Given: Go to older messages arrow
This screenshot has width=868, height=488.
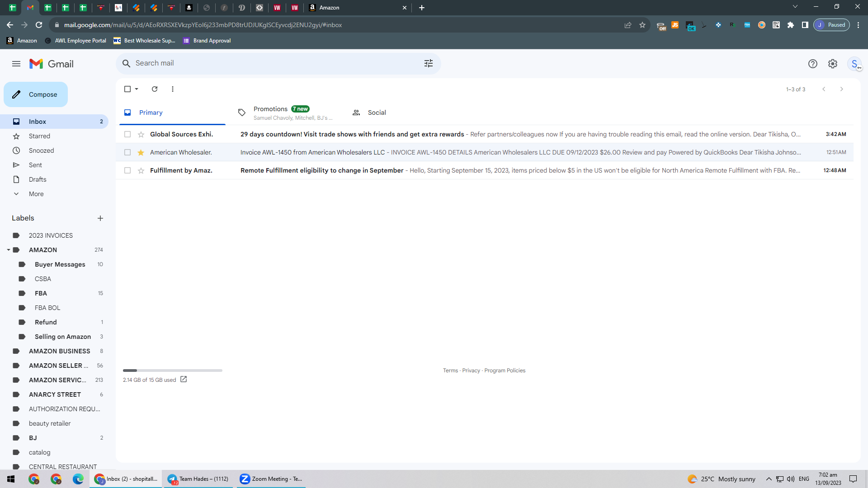Looking at the screenshot, I should click(842, 89).
